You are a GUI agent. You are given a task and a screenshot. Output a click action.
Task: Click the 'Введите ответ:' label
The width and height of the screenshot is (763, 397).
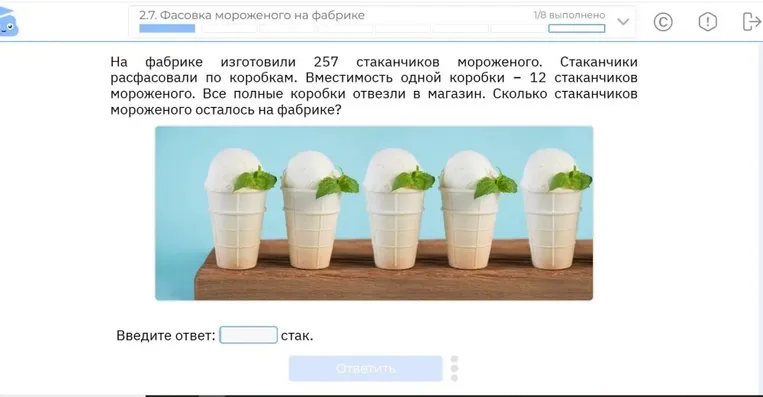pos(165,335)
